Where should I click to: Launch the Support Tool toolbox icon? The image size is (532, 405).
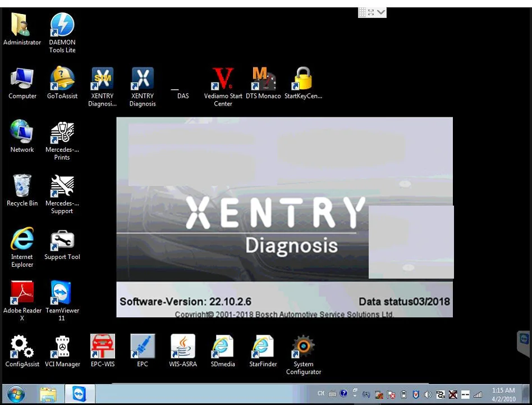click(x=62, y=245)
